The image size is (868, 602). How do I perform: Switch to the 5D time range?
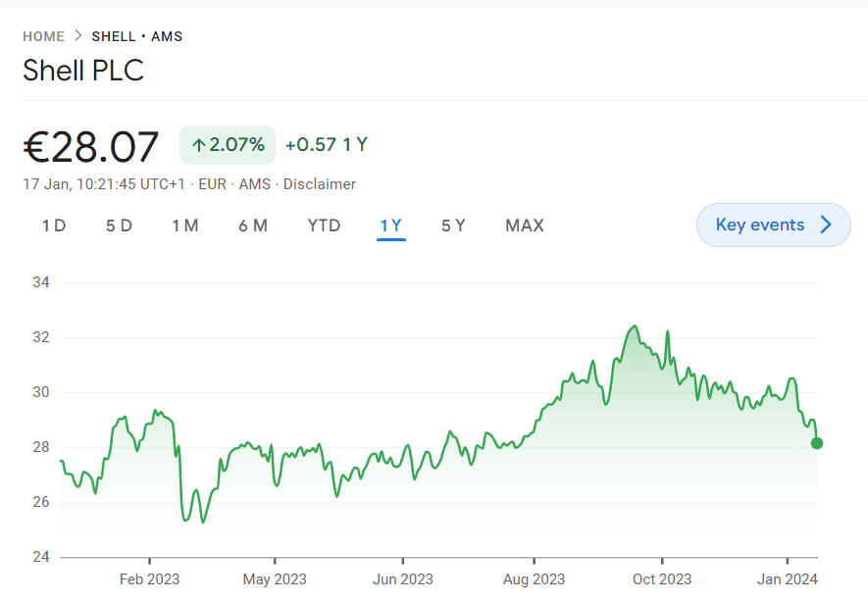(119, 226)
